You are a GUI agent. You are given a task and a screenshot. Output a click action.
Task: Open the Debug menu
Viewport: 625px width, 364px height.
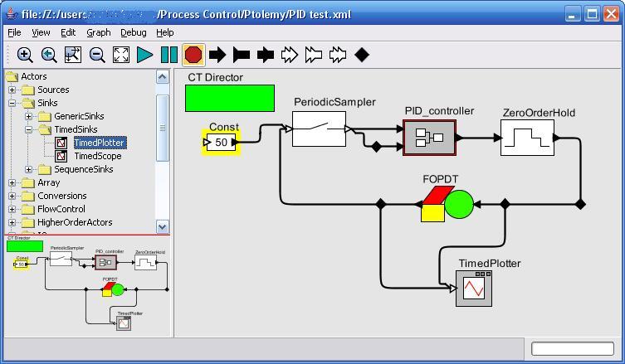[x=133, y=32]
